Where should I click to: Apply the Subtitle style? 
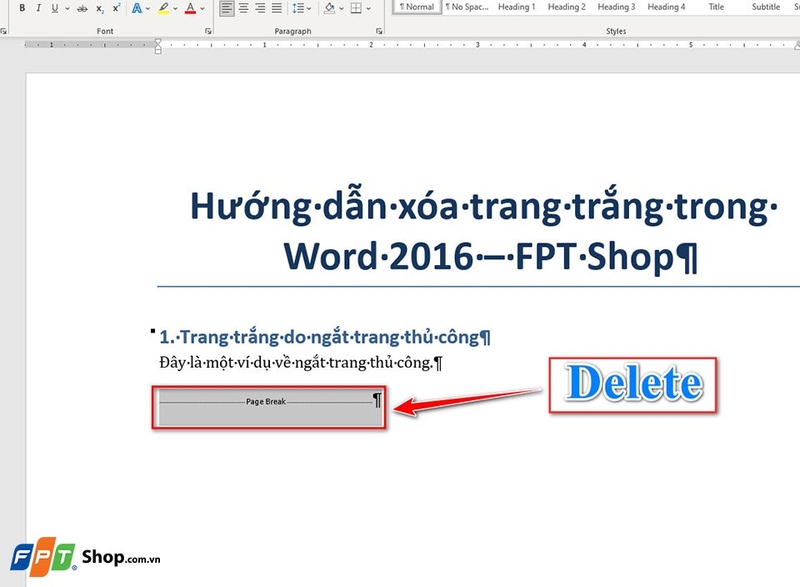(x=766, y=7)
